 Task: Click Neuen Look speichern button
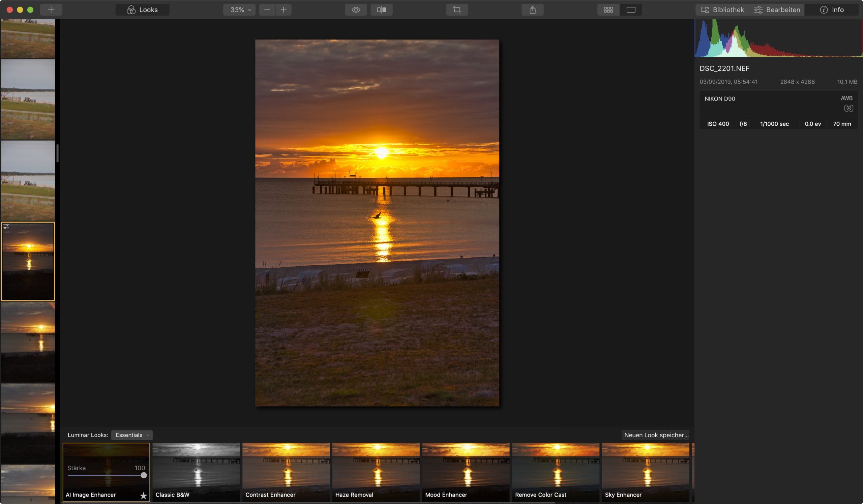pyautogui.click(x=656, y=435)
